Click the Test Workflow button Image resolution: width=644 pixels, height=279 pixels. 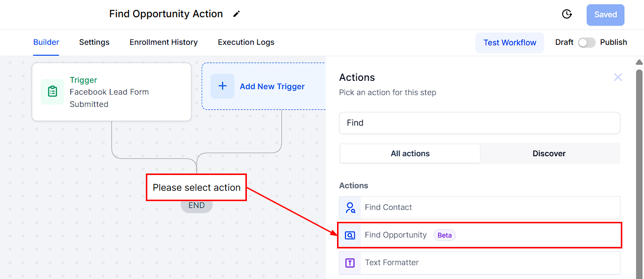tap(509, 42)
